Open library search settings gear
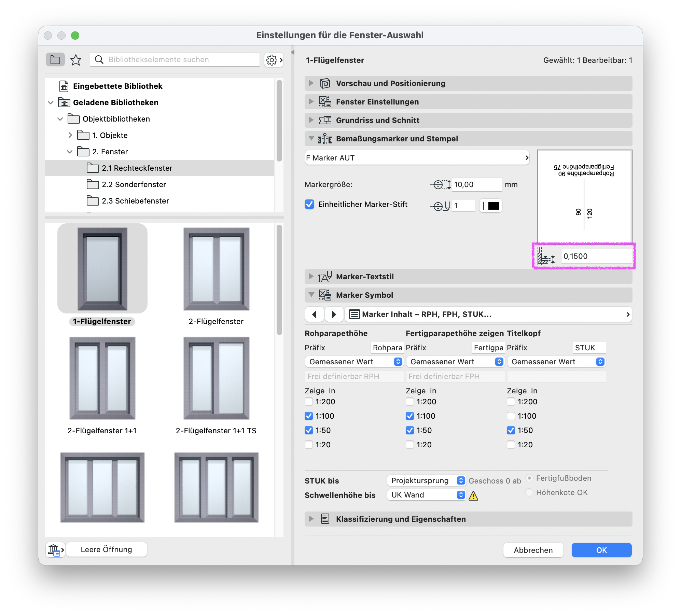Image resolution: width=681 pixels, height=616 pixels. point(274,60)
